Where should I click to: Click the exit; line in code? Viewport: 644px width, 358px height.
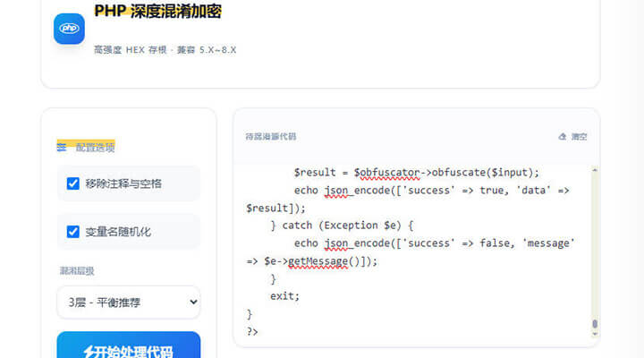pyautogui.click(x=284, y=296)
